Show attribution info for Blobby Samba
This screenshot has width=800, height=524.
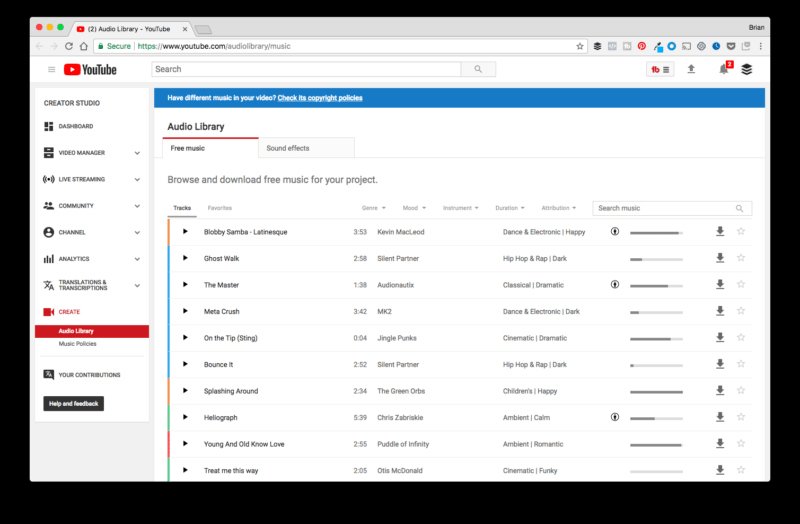pyautogui.click(x=615, y=232)
